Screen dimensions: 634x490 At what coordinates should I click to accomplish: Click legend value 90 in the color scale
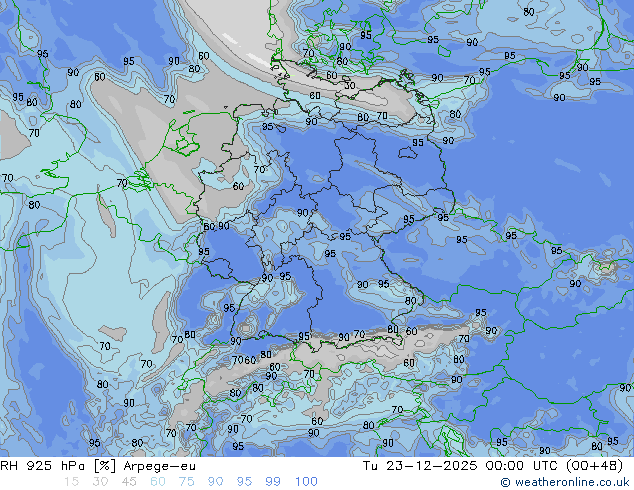215,482
